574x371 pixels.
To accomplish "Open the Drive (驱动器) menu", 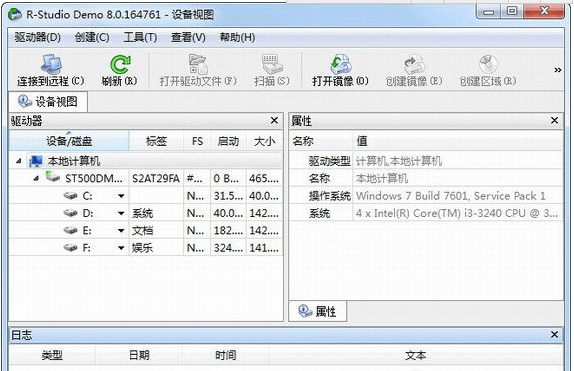I will 37,37.
